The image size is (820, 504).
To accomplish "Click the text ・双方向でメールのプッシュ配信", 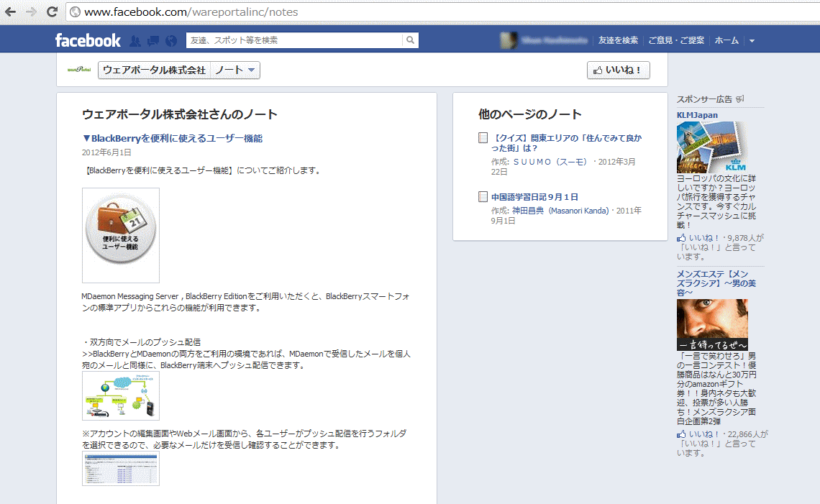I will (x=141, y=342).
